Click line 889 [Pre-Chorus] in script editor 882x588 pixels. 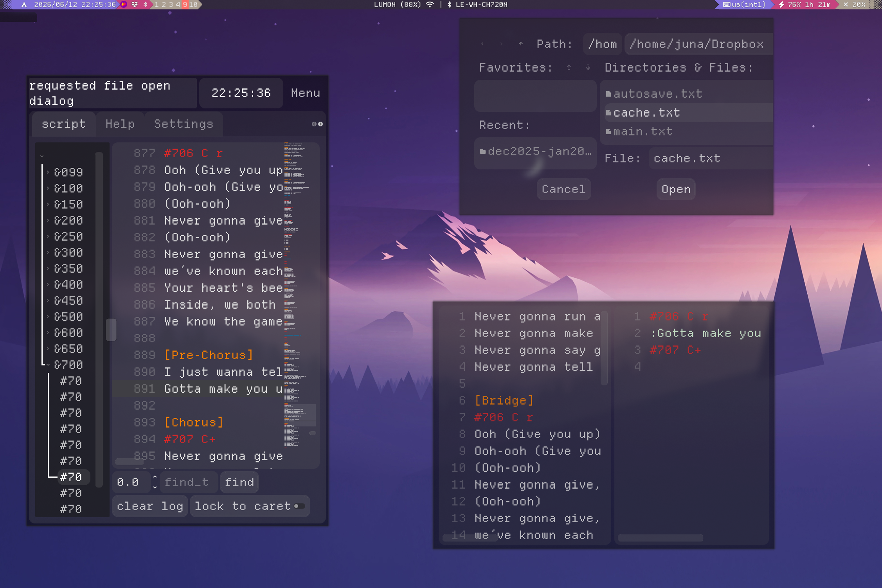click(x=209, y=355)
